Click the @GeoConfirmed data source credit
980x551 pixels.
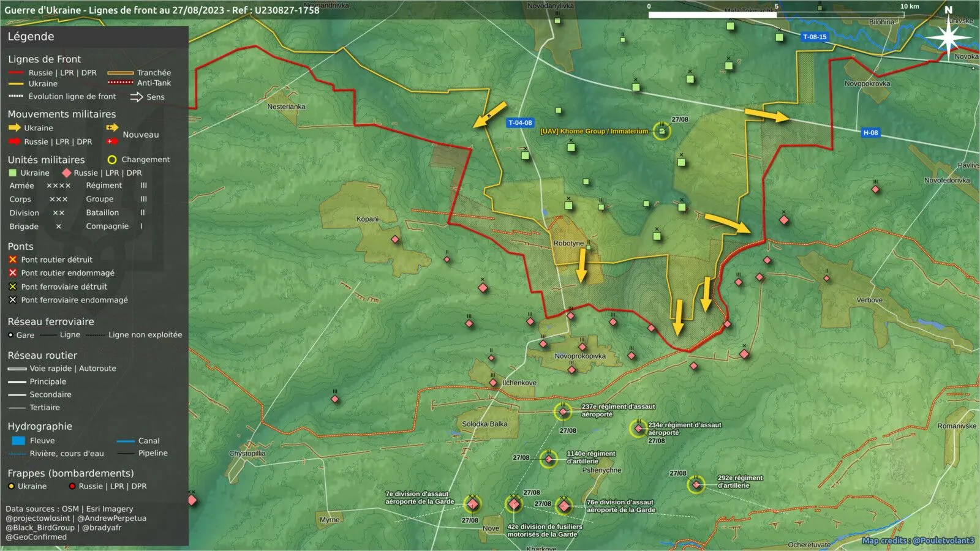pos(36,537)
